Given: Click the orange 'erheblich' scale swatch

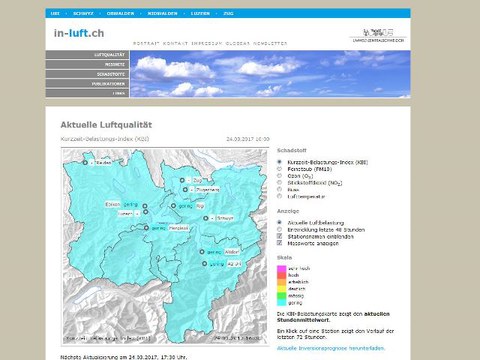Looking at the screenshot, I should [282, 282].
